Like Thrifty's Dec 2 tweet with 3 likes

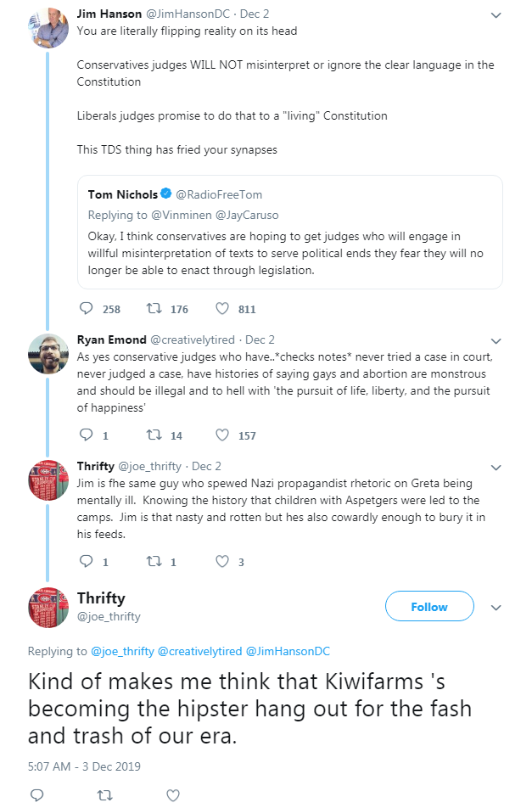tap(222, 561)
